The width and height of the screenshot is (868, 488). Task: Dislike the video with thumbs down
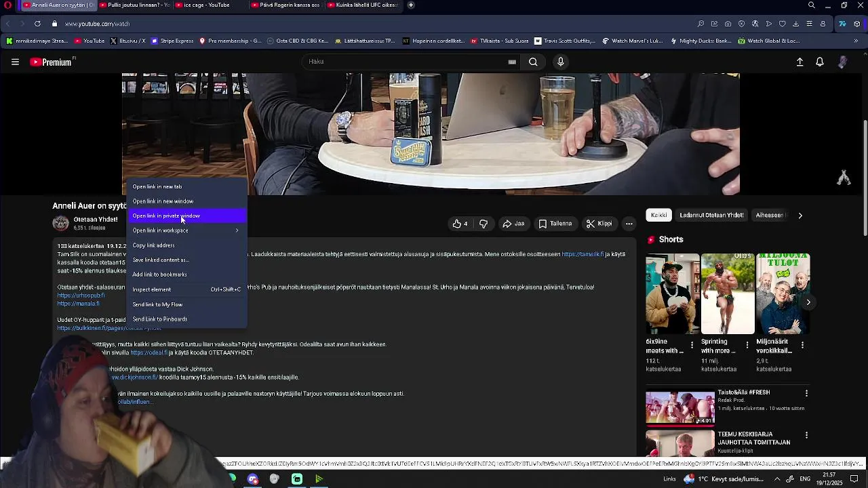point(484,224)
